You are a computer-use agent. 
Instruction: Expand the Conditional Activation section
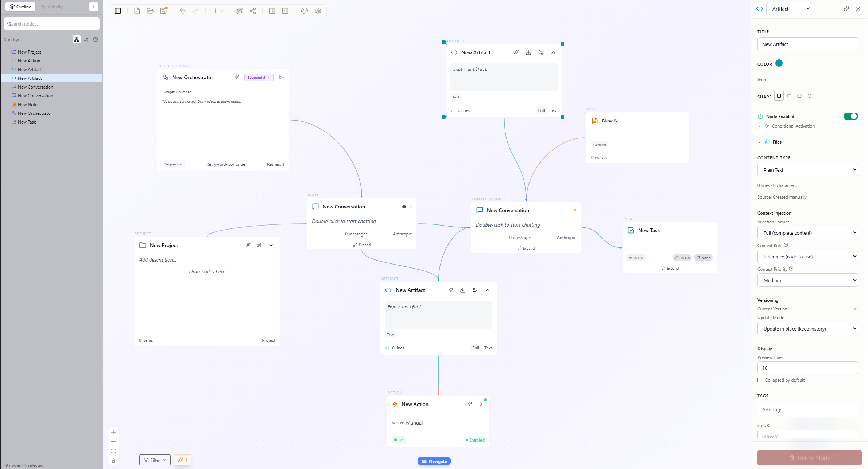coord(760,126)
